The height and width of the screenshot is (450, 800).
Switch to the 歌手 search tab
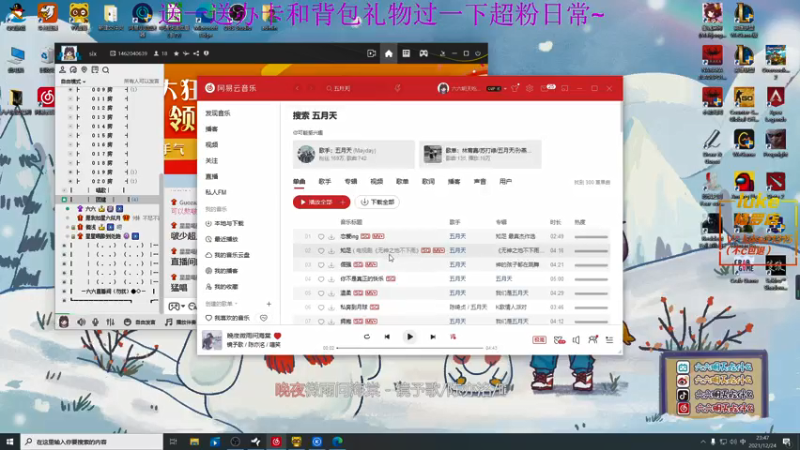(324, 182)
